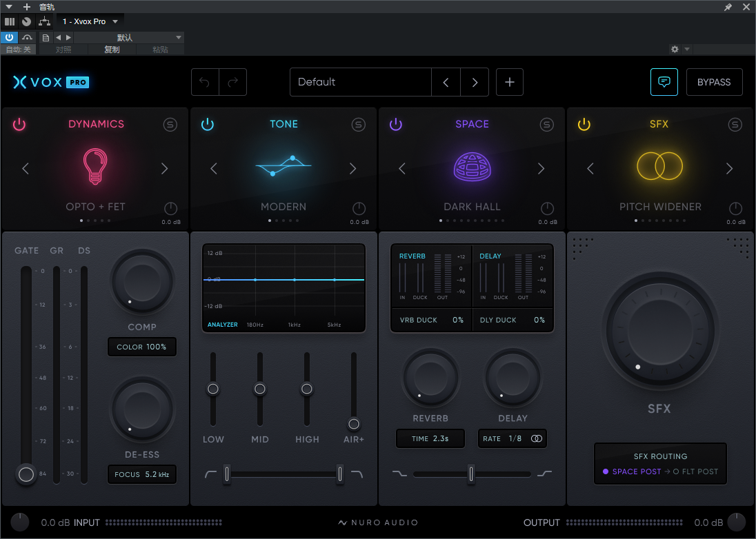Go to previous preset from Default
The image size is (756, 539).
click(x=446, y=83)
